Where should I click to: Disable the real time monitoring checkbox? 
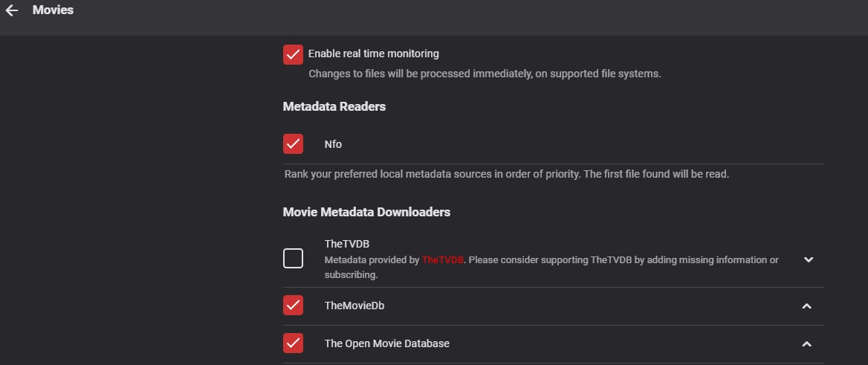[x=293, y=54]
